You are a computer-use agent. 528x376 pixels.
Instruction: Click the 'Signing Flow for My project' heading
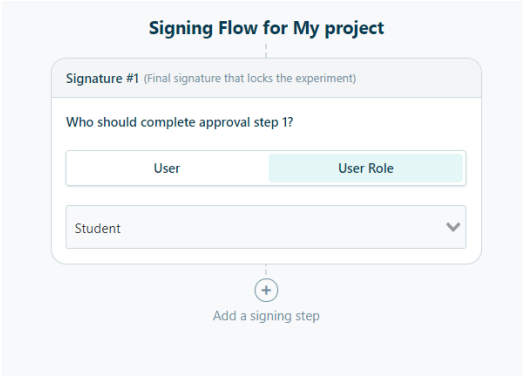[266, 28]
